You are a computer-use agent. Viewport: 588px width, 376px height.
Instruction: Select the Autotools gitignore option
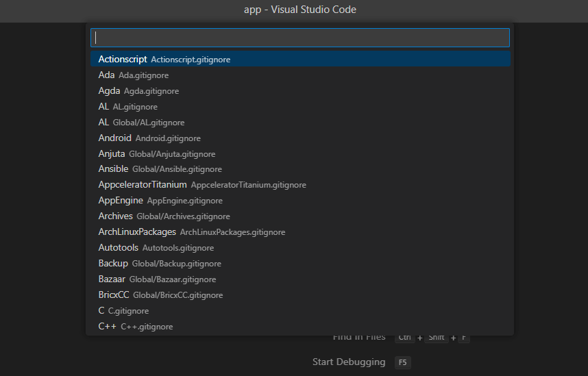click(156, 248)
